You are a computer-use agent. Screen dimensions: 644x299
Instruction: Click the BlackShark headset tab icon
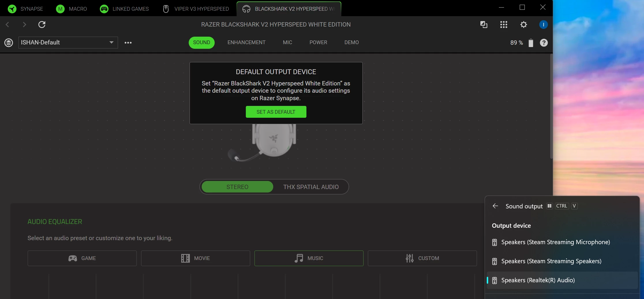pyautogui.click(x=246, y=9)
